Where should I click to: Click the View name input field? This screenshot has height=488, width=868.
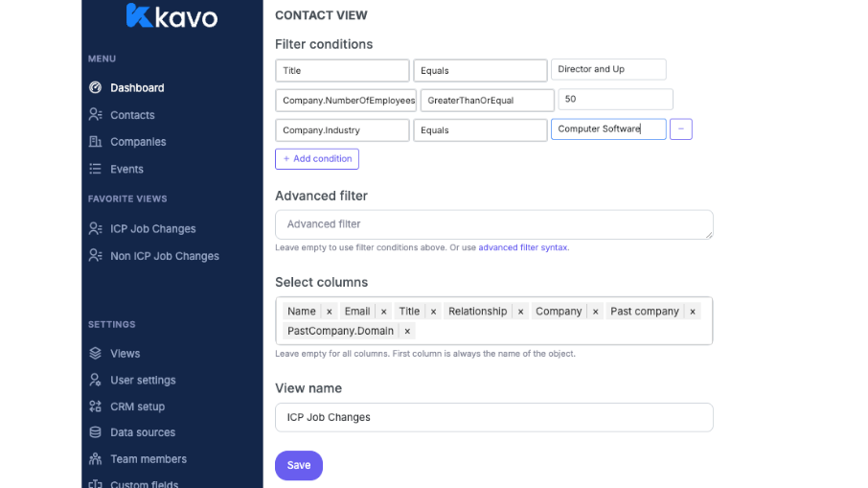(493, 417)
